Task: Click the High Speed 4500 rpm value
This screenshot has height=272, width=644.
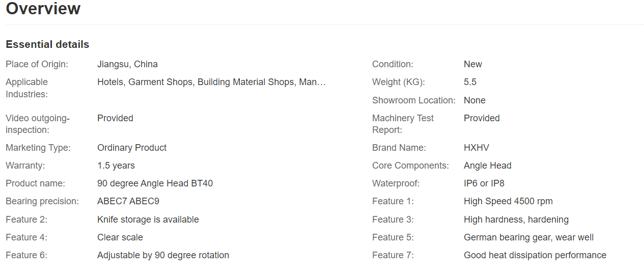Action: point(508,201)
